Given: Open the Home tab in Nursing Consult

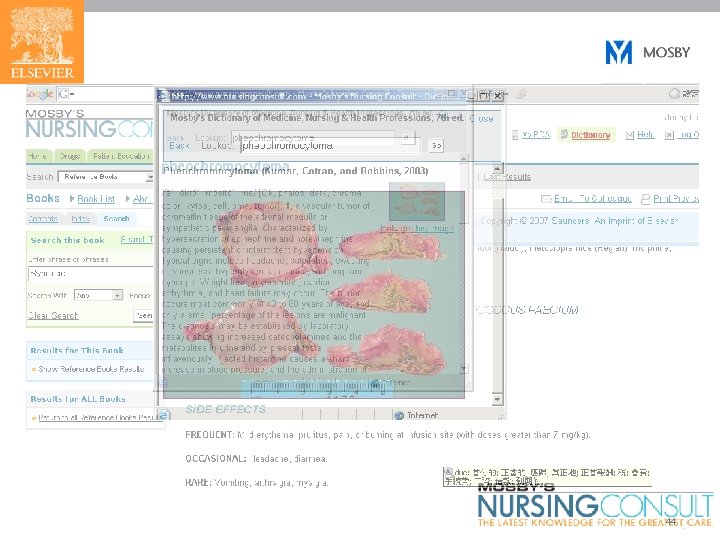Looking at the screenshot, I should pos(38,156).
